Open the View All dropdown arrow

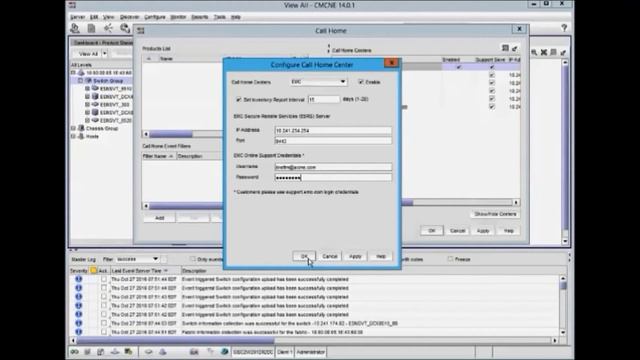[x=104, y=53]
